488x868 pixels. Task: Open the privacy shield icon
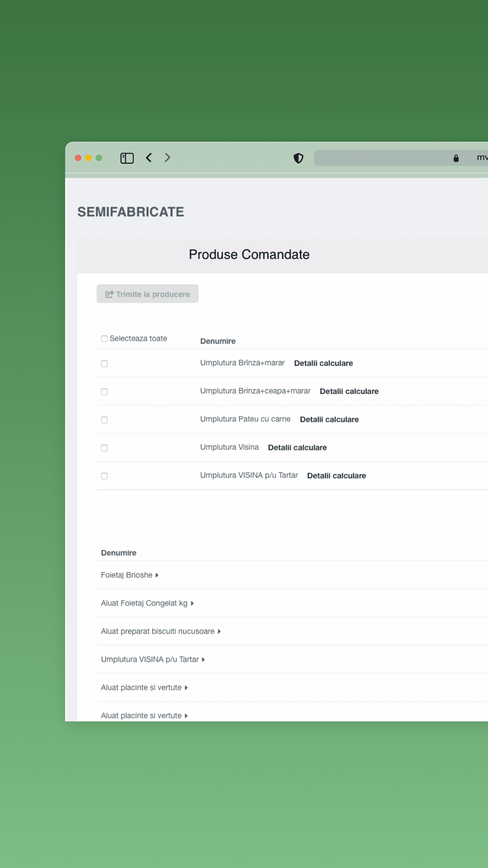click(x=298, y=158)
